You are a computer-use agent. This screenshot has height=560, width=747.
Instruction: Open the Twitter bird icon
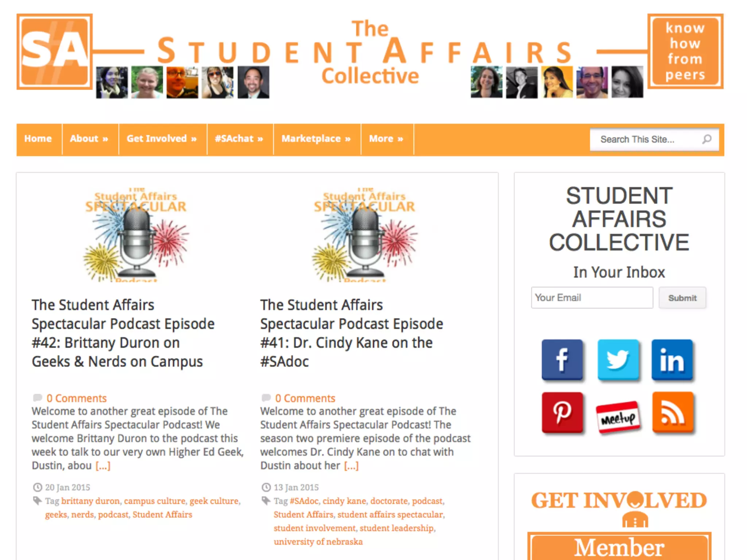(618, 359)
